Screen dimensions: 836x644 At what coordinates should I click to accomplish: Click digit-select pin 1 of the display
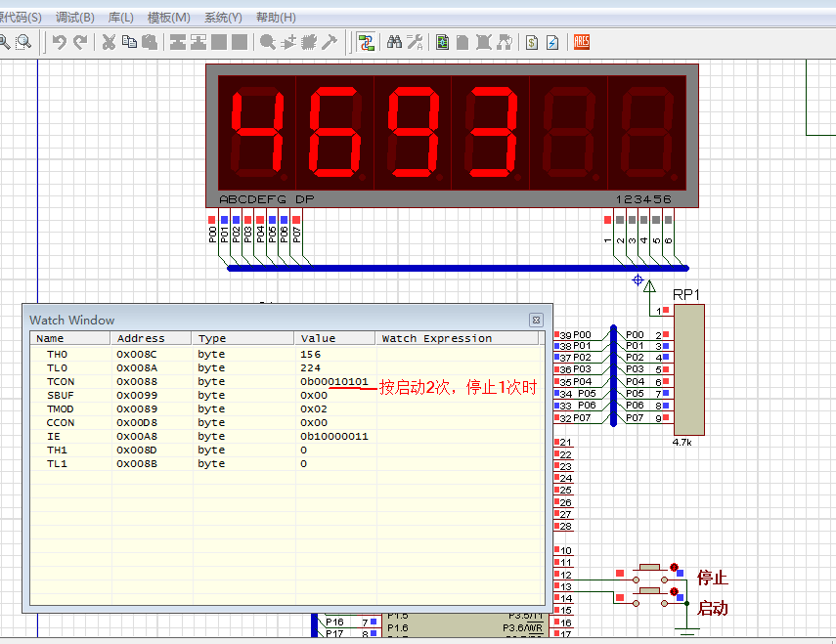(x=607, y=220)
